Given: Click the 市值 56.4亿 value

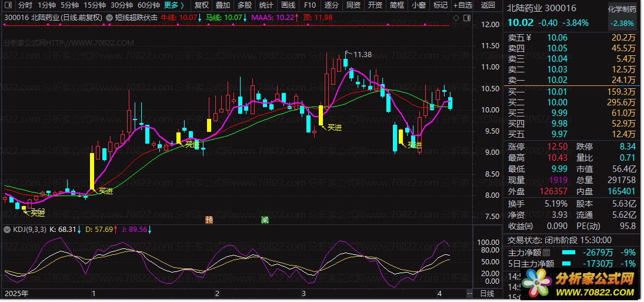Looking at the screenshot, I should [x=623, y=169].
